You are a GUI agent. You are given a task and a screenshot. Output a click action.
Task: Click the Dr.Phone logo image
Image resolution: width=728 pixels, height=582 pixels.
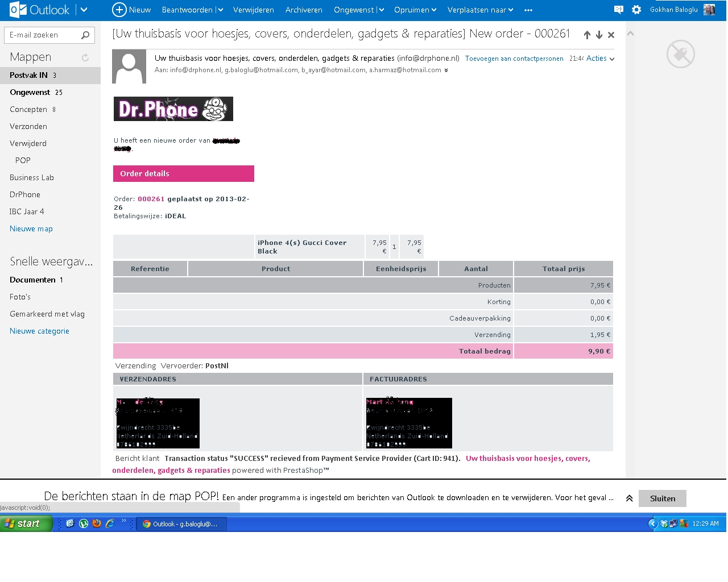point(173,109)
